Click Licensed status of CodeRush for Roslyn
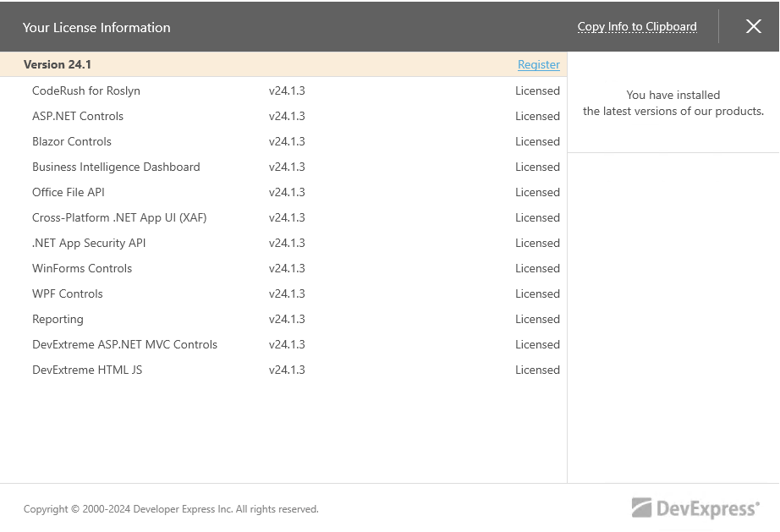This screenshot has height=532, width=780. [537, 90]
